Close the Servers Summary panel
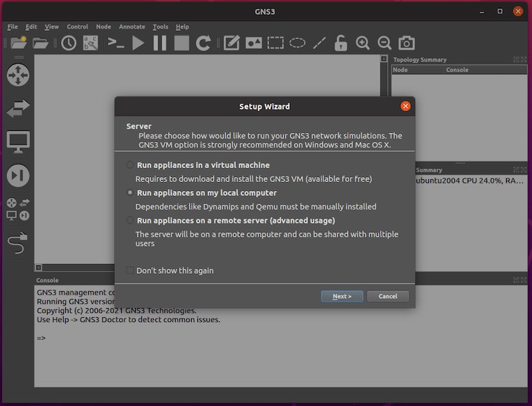This screenshot has height=406, width=532. click(524, 170)
